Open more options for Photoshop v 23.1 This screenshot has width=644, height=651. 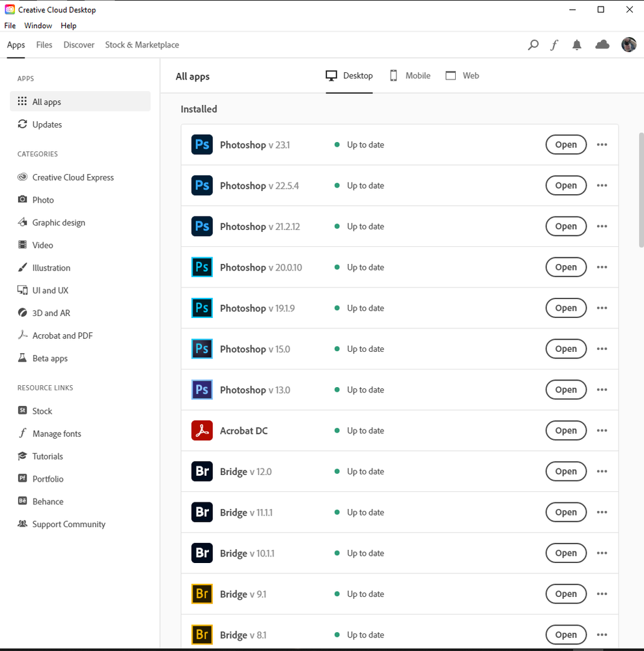pos(602,145)
